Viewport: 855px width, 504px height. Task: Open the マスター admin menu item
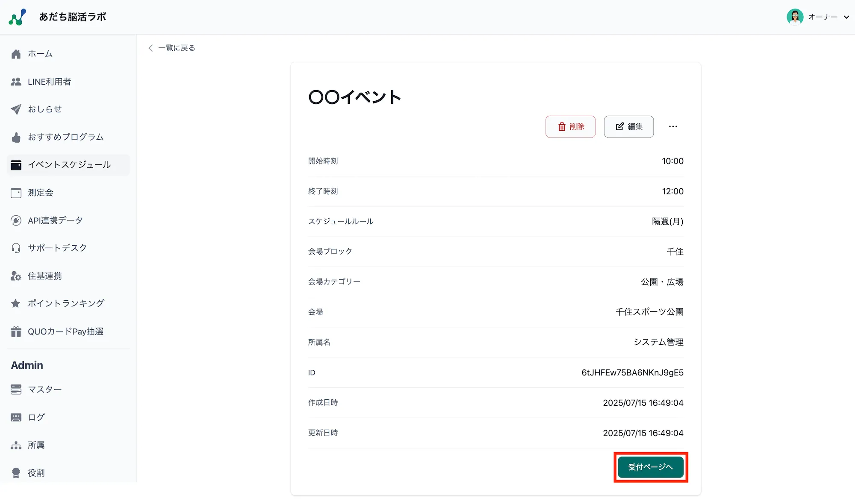[x=44, y=390]
